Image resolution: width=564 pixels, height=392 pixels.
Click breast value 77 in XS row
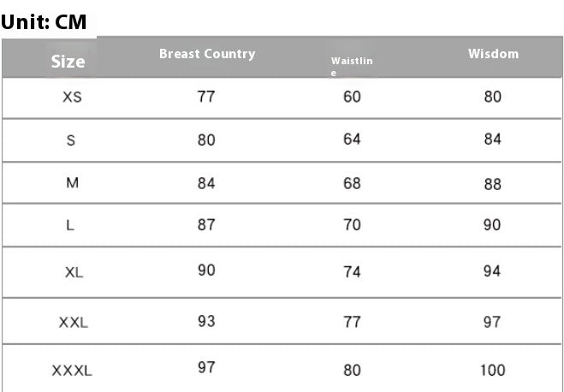point(206,96)
